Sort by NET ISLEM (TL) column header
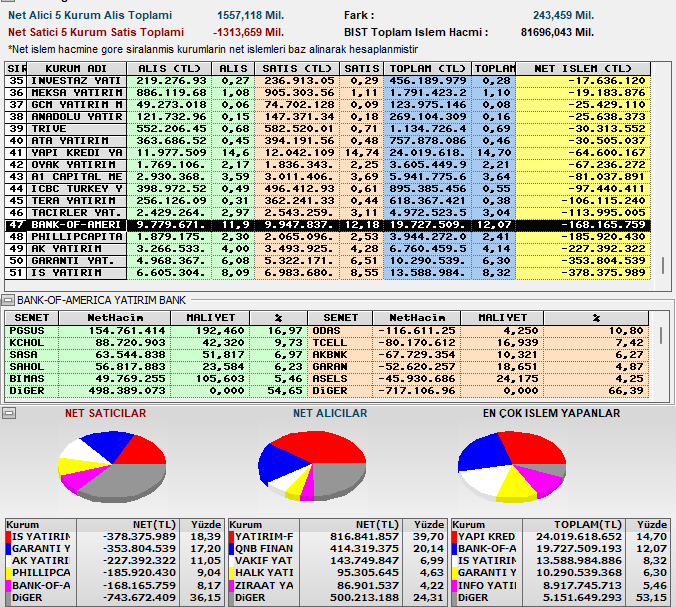Screen dimensions: 676x607 [583, 69]
